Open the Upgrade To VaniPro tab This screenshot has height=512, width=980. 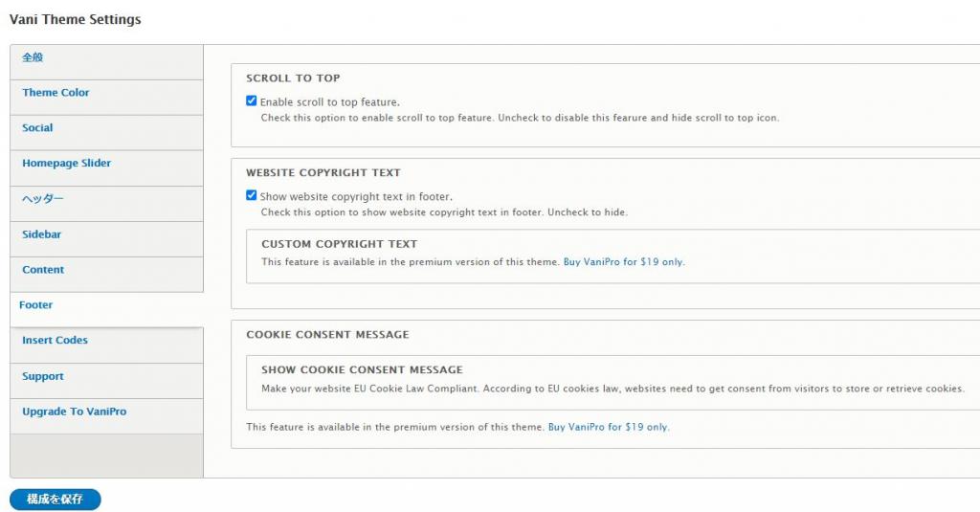(x=106, y=416)
